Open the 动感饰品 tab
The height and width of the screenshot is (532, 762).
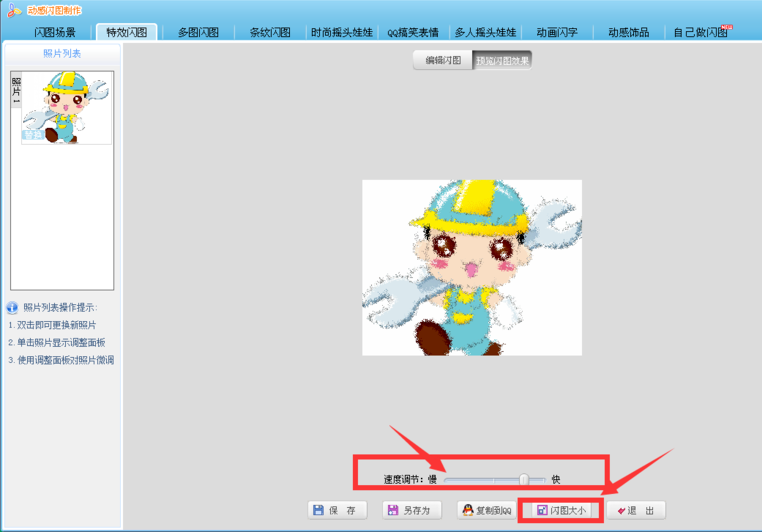click(x=628, y=33)
